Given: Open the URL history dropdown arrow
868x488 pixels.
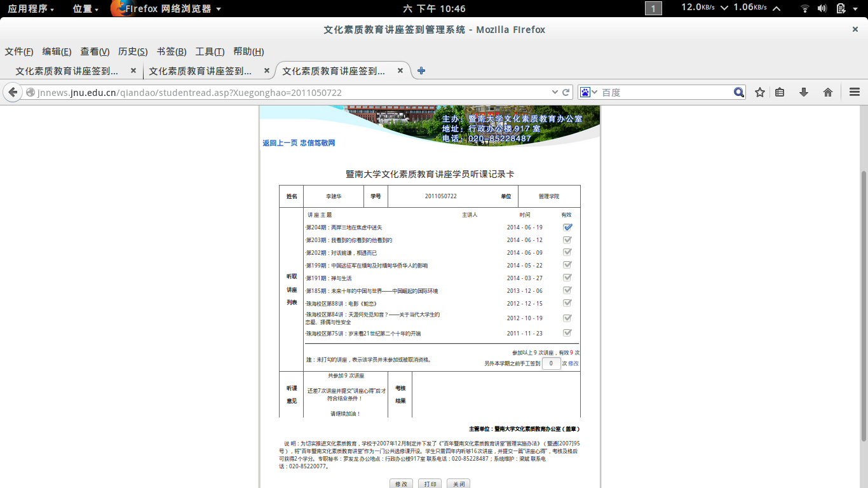Looking at the screenshot, I should 555,92.
